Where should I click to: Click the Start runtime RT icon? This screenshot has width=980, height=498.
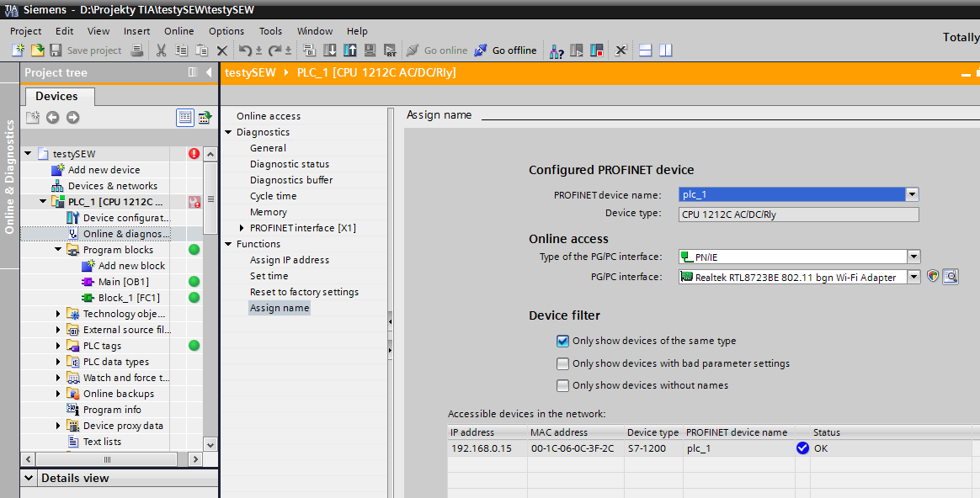click(x=390, y=50)
